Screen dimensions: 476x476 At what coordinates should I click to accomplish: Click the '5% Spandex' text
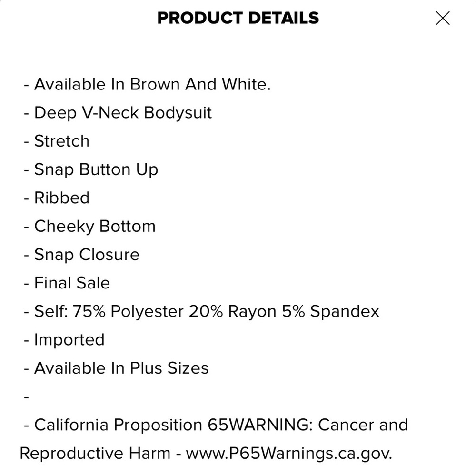point(331,311)
